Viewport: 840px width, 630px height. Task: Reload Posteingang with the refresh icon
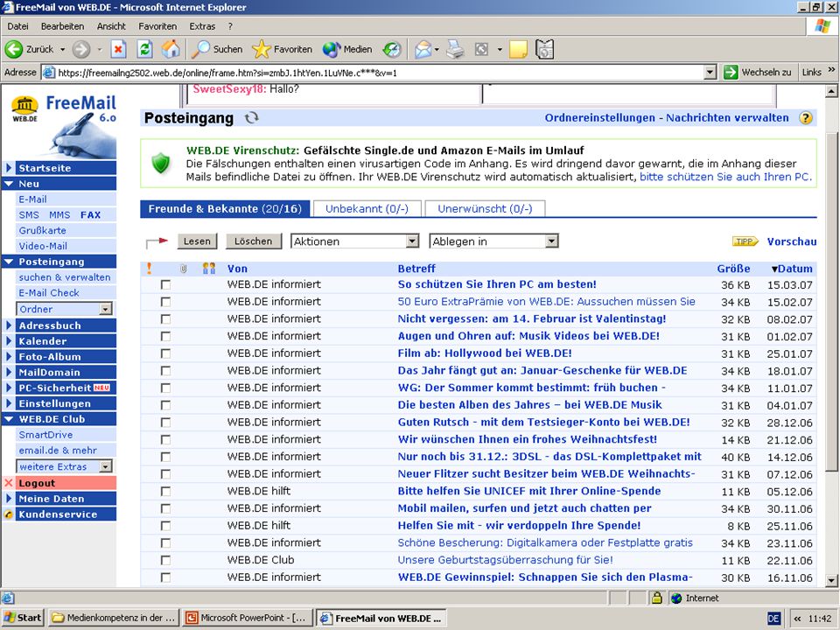251,118
